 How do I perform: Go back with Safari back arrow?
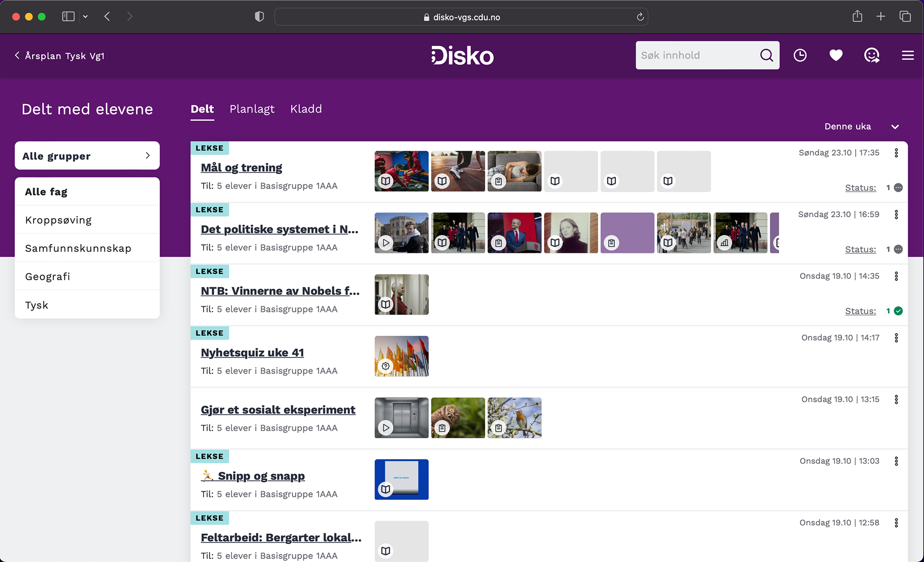pos(107,17)
